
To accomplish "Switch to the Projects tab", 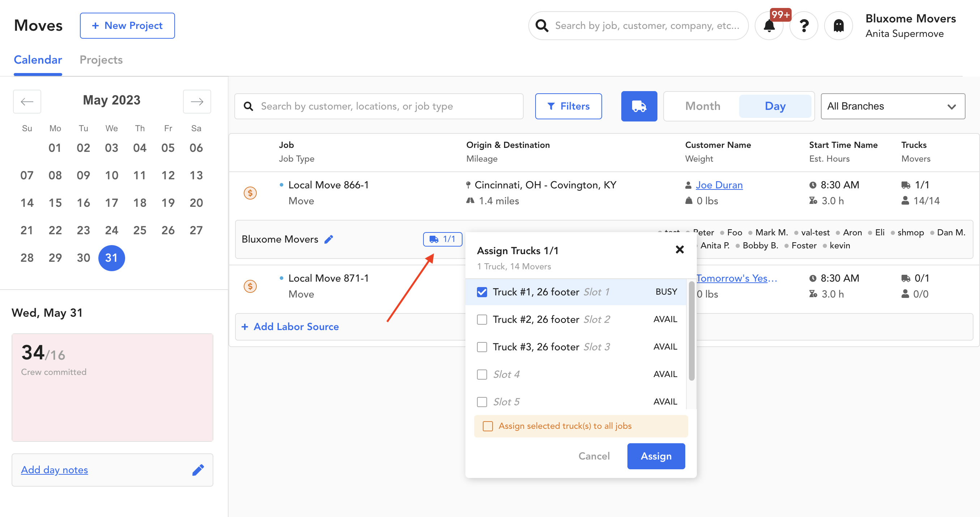I will tap(101, 60).
